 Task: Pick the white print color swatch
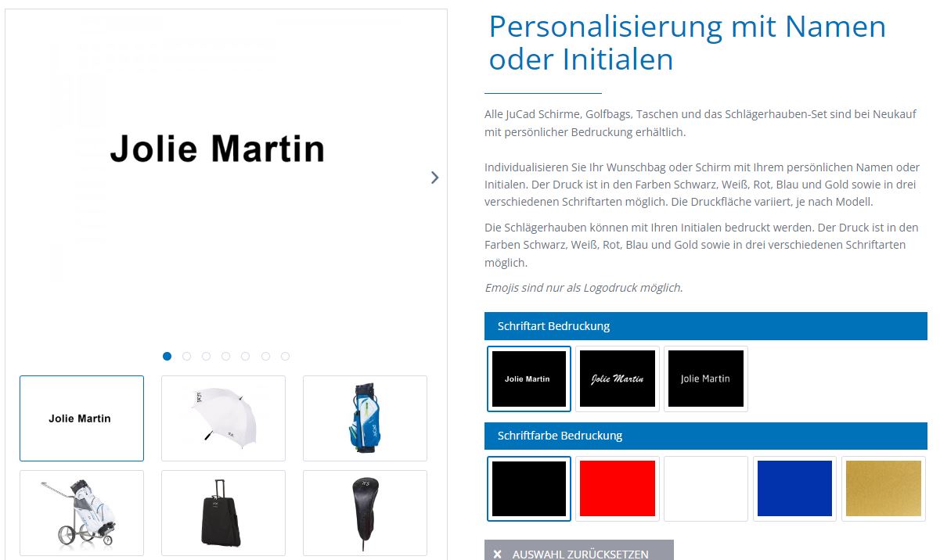[x=706, y=489]
